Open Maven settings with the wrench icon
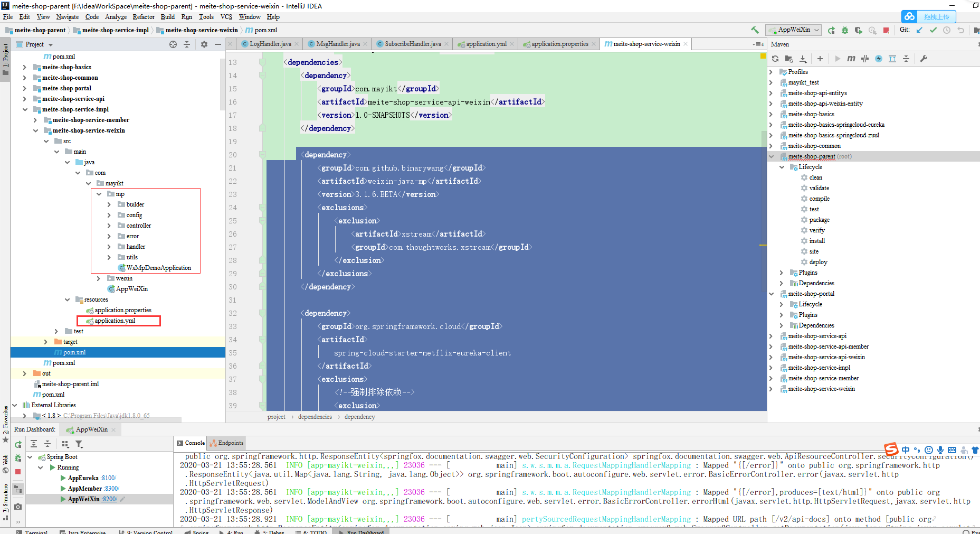 (x=924, y=59)
